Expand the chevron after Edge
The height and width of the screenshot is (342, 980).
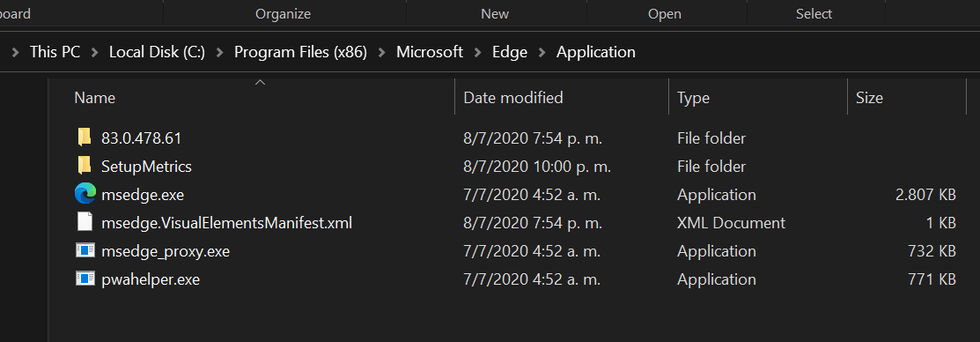(542, 53)
